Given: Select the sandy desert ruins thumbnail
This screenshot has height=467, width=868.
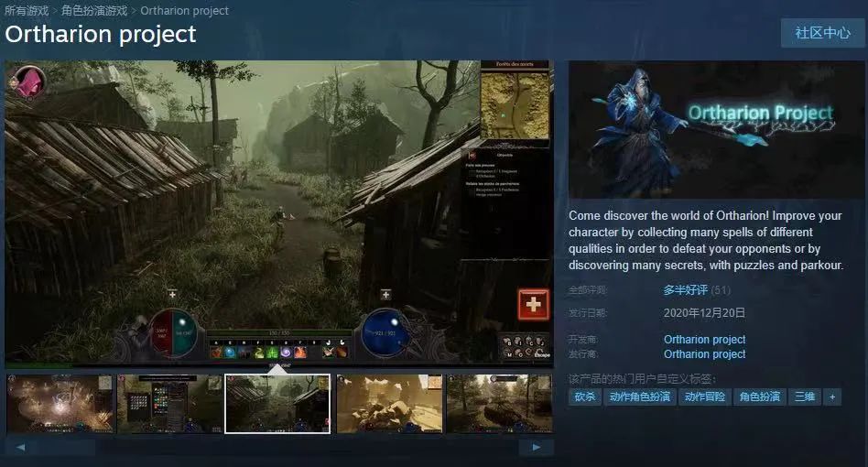Looking at the screenshot, I should [x=389, y=403].
